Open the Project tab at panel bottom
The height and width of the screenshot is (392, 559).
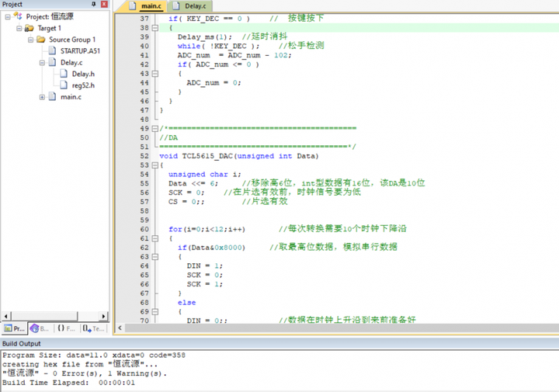click(14, 328)
